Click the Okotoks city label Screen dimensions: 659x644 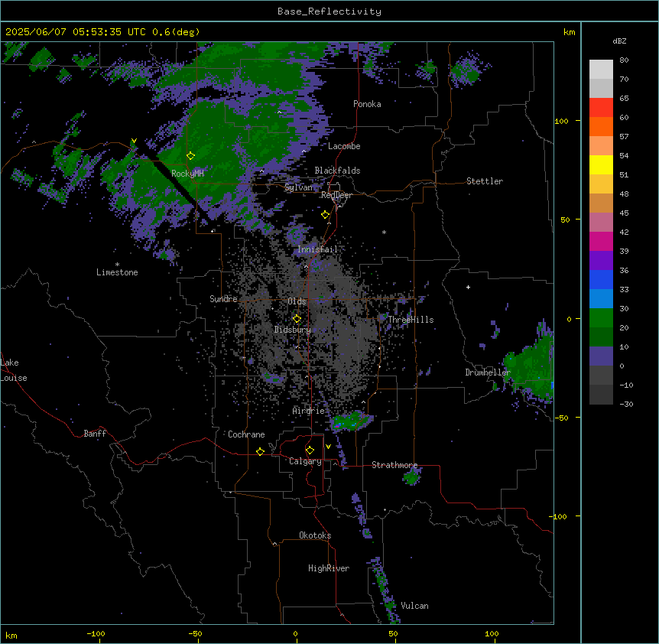[x=315, y=535]
